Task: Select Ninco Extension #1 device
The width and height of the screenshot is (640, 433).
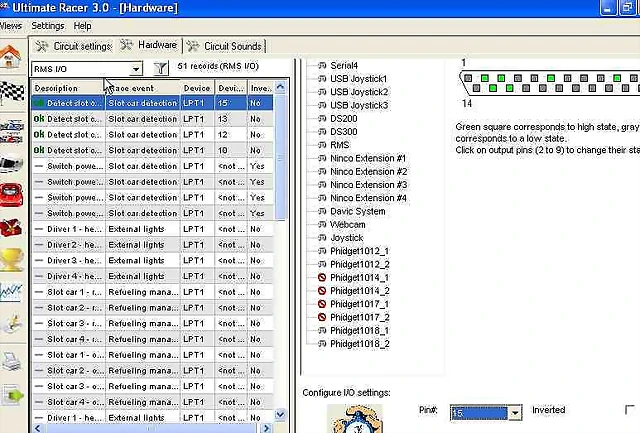Action: click(368, 158)
